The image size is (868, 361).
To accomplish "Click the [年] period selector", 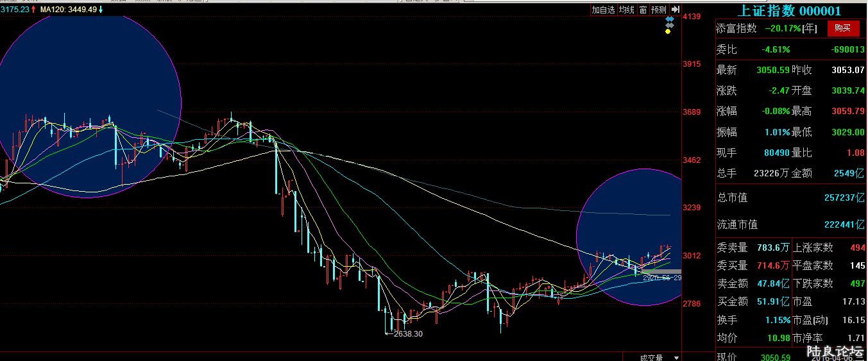I will [x=810, y=29].
